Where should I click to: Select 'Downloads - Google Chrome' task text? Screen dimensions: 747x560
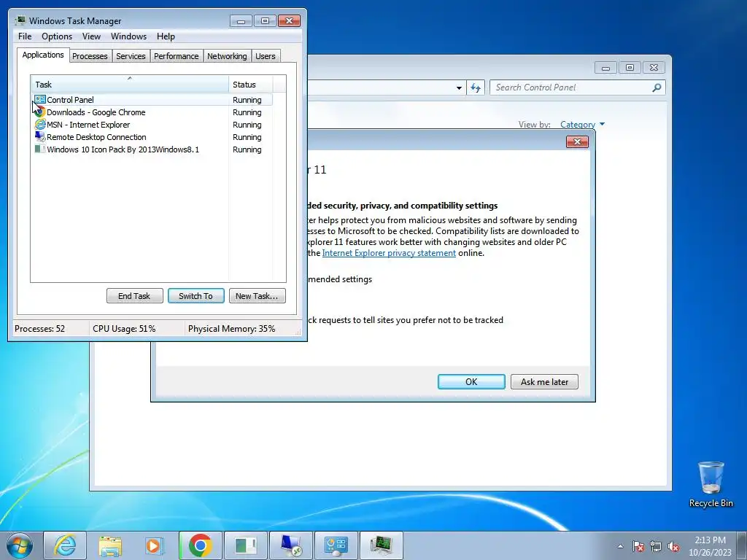[x=96, y=112]
